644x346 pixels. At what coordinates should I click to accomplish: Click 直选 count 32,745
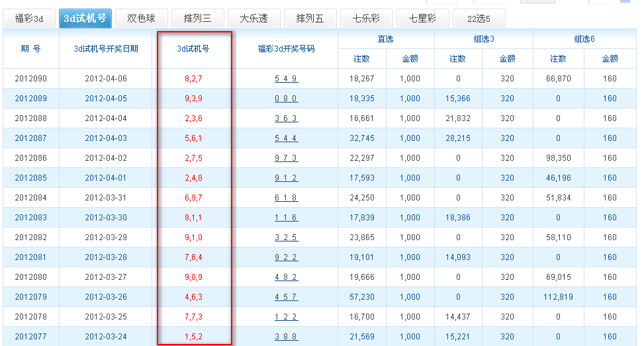point(362,138)
